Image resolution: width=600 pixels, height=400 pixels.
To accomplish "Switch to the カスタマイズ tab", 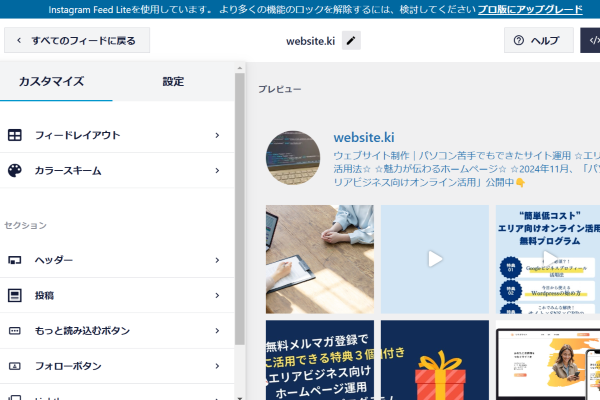I will click(51, 82).
